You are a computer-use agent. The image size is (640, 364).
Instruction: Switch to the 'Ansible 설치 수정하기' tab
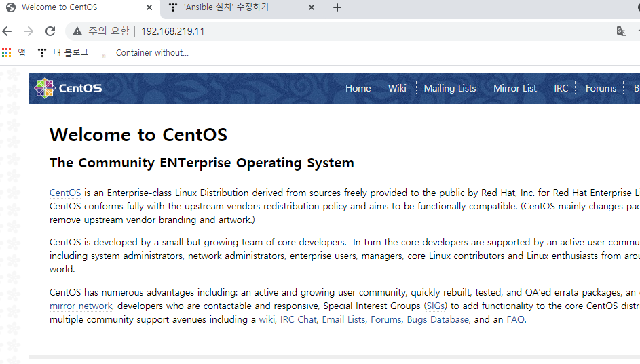coord(241,7)
